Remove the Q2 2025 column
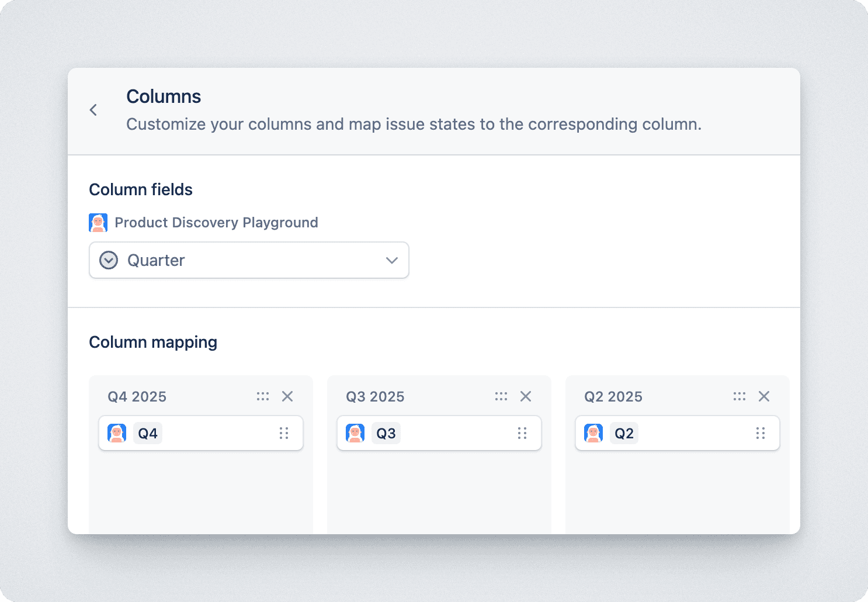 tap(764, 396)
